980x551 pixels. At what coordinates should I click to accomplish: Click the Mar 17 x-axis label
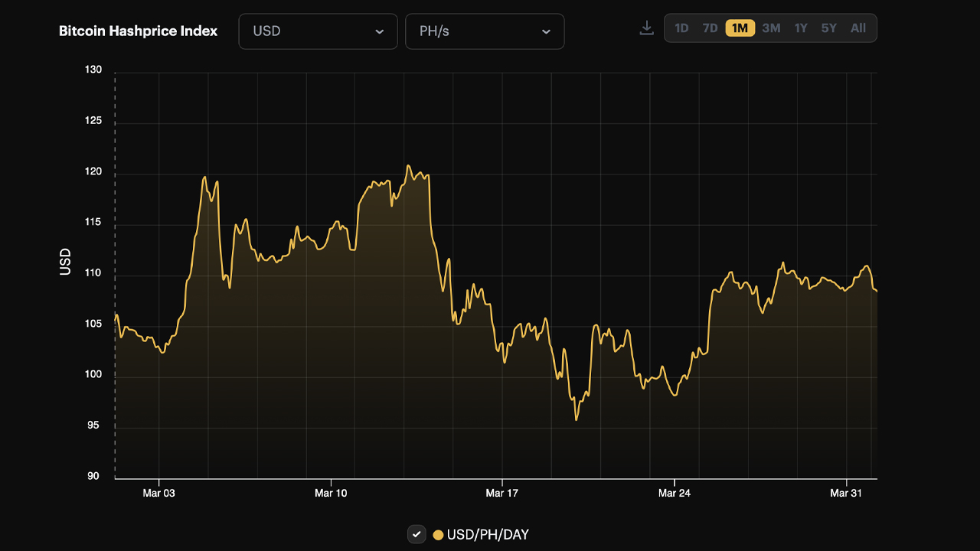click(x=502, y=494)
